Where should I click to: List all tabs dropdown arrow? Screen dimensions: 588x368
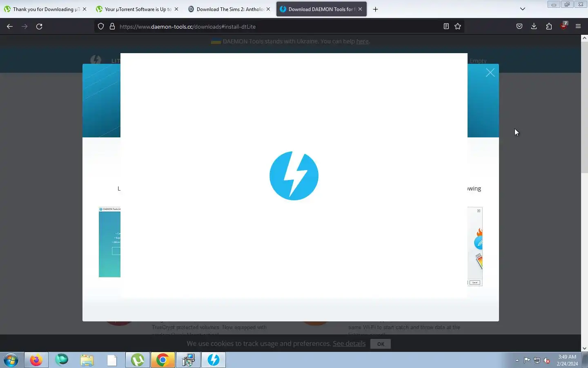[523, 9]
